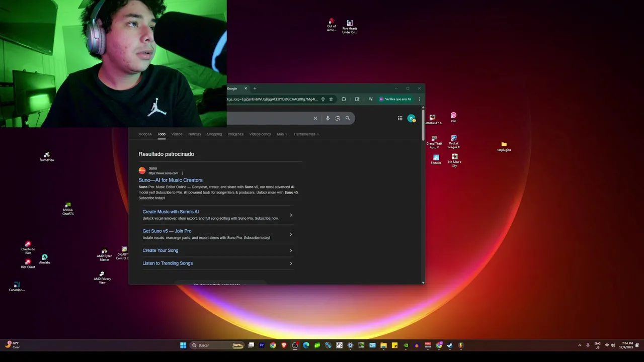Switch to the Videos results tab
Image resolution: width=644 pixels, height=362 pixels.
click(x=177, y=134)
